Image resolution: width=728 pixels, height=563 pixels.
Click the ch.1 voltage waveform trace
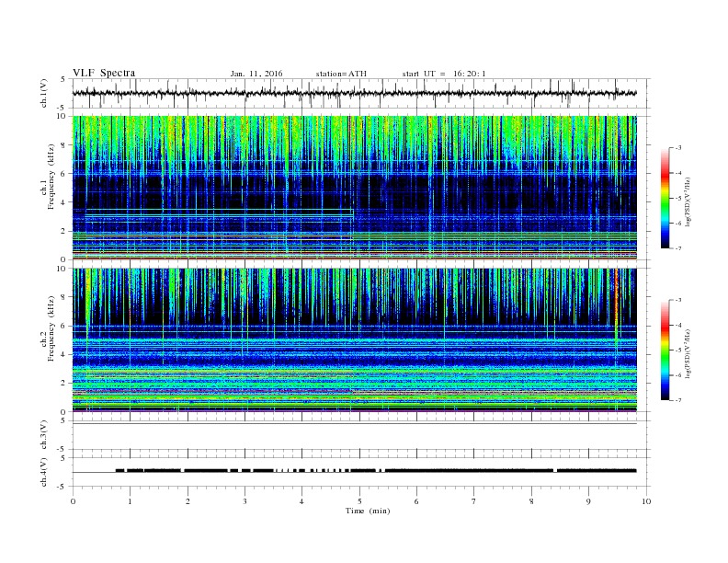pos(354,93)
